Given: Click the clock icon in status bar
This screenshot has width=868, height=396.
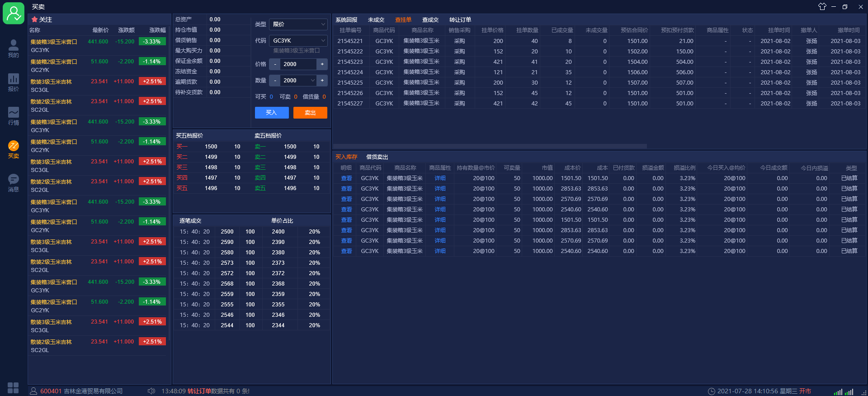Looking at the screenshot, I should click(x=712, y=391).
